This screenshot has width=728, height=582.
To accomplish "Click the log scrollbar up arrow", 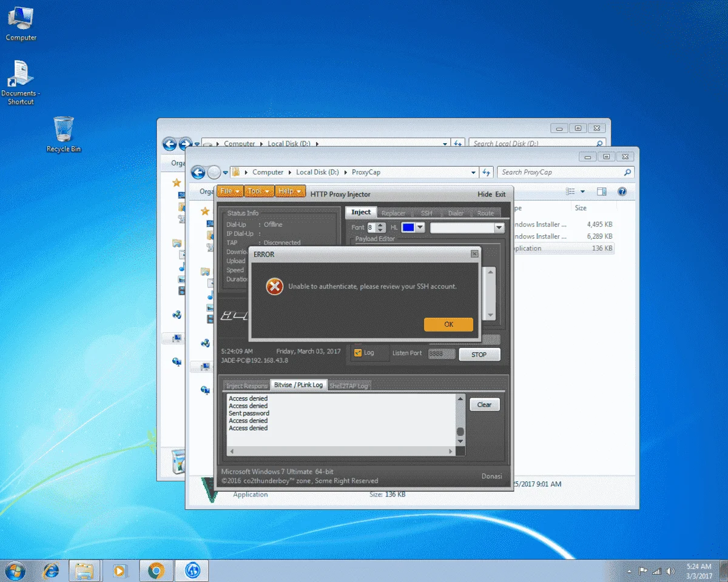I will tap(460, 398).
